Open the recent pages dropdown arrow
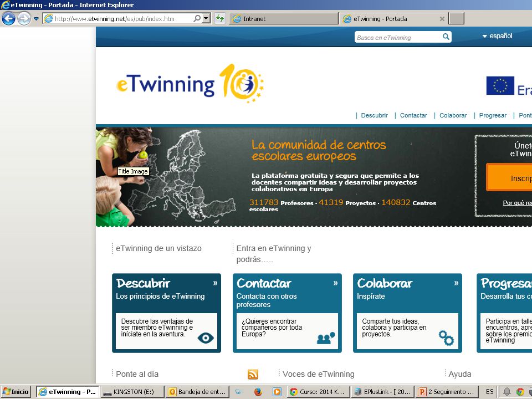 point(37,19)
